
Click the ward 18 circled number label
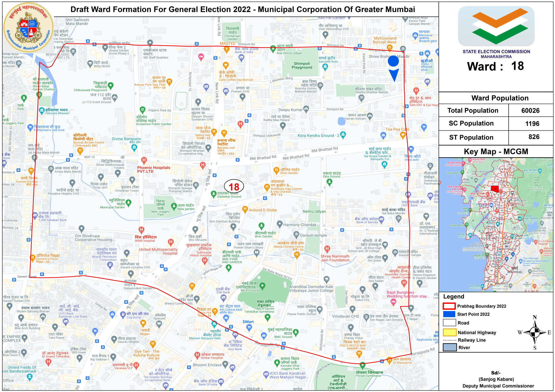click(234, 187)
